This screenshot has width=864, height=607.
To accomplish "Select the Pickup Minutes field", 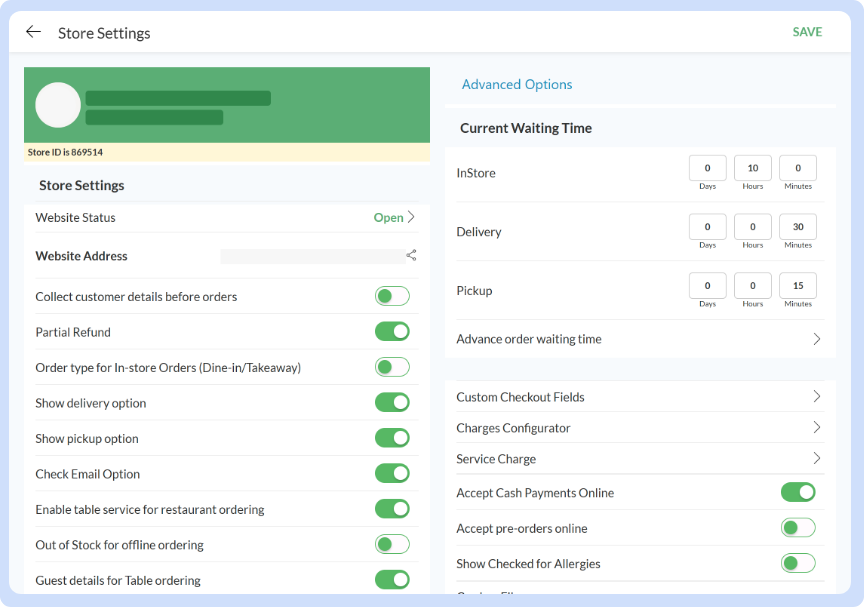I will [798, 286].
